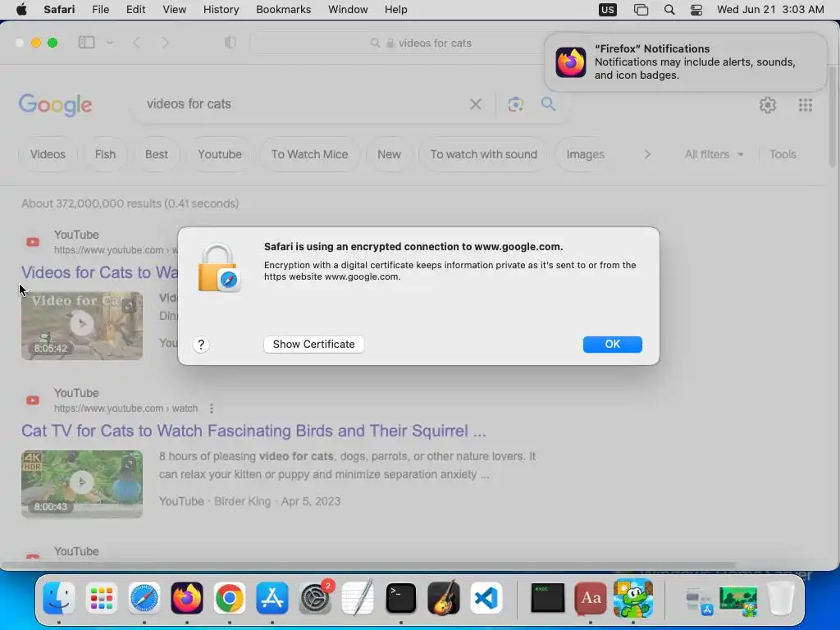840x630 pixels.
Task: Open GarageBand from the Dock
Action: 444,598
